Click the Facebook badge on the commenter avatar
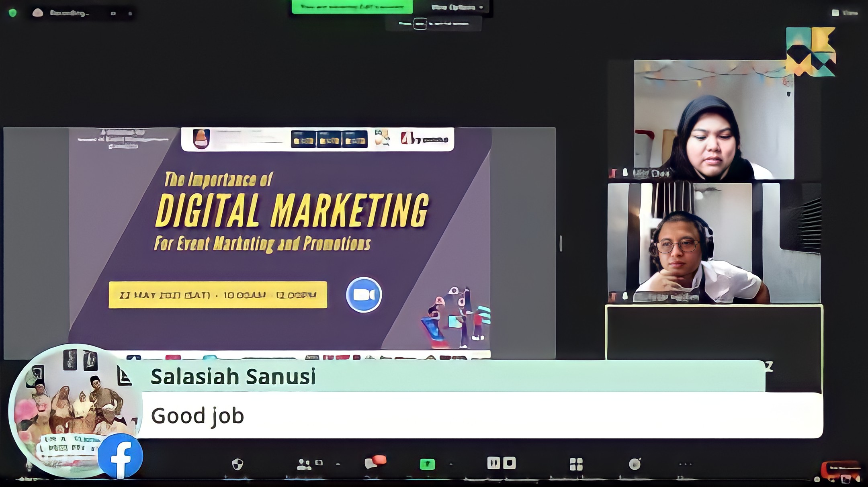The width and height of the screenshot is (868, 487). [121, 456]
